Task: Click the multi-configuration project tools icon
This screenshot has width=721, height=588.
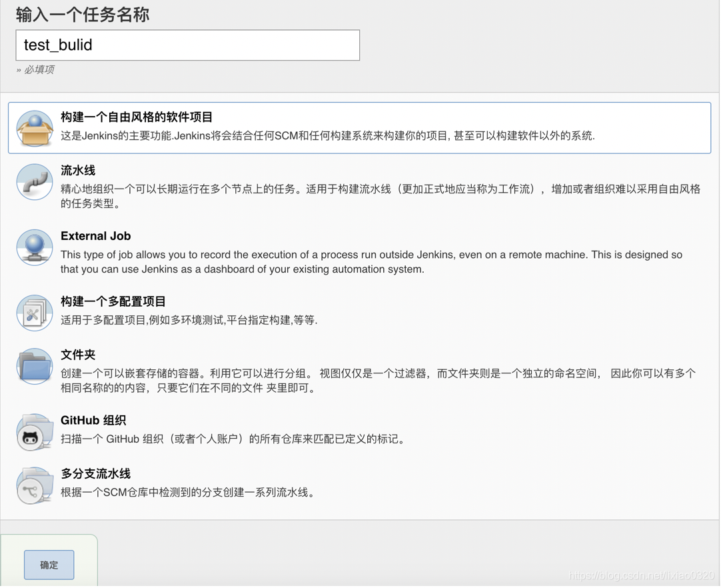Action: point(35,313)
